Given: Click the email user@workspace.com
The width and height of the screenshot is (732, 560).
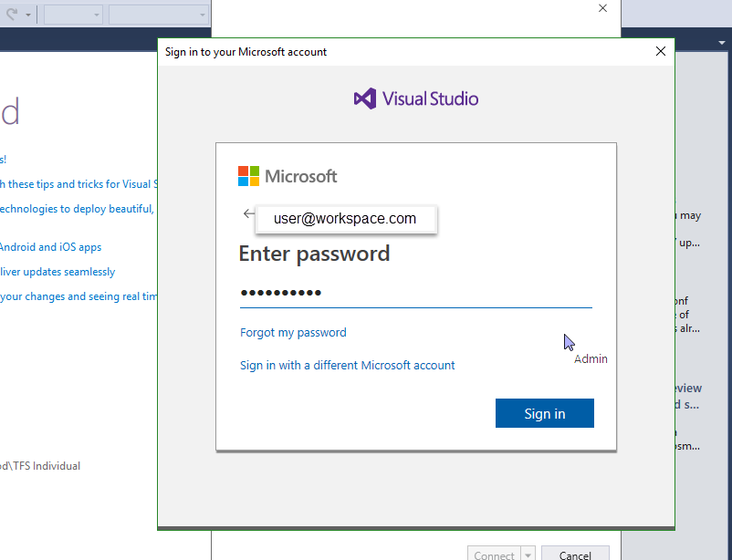Looking at the screenshot, I should click(x=345, y=218).
